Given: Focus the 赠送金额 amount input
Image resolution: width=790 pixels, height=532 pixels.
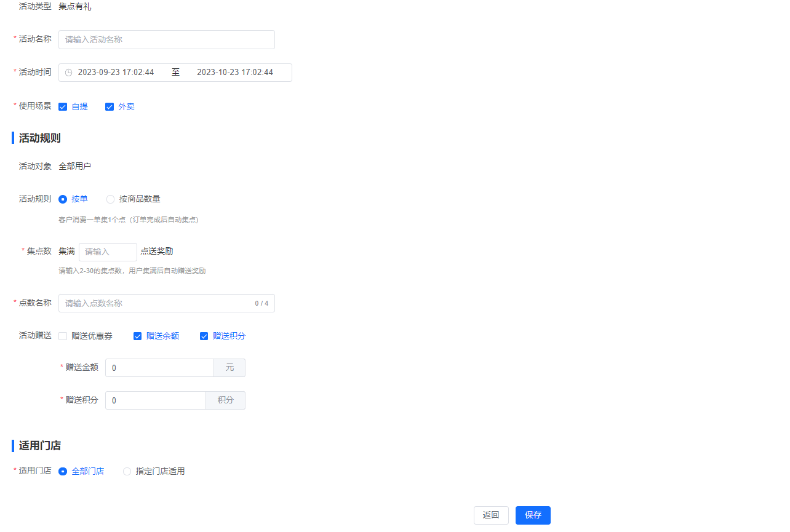Looking at the screenshot, I should [x=159, y=368].
